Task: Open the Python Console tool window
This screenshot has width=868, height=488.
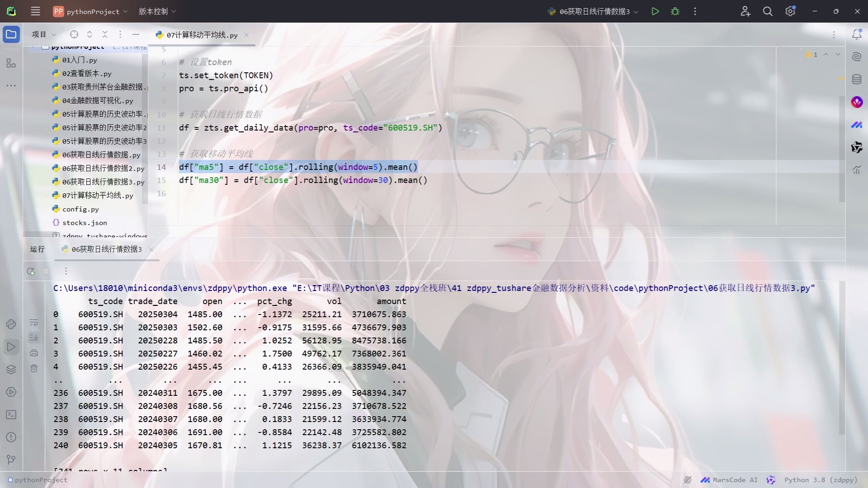Action: [x=11, y=324]
